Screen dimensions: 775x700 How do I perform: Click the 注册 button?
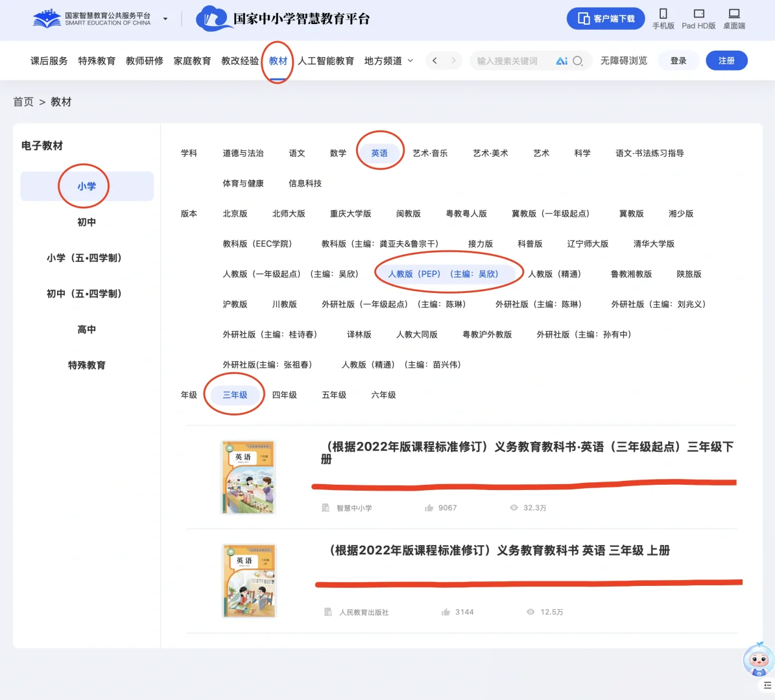(x=726, y=60)
